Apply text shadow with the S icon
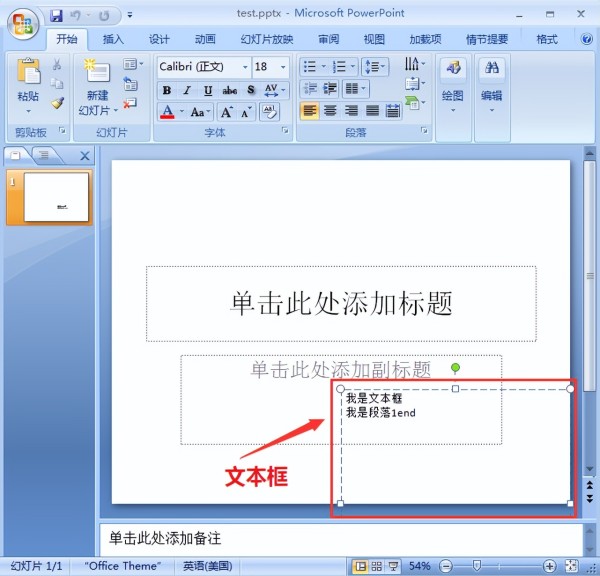Image resolution: width=600 pixels, height=576 pixels. point(251,90)
